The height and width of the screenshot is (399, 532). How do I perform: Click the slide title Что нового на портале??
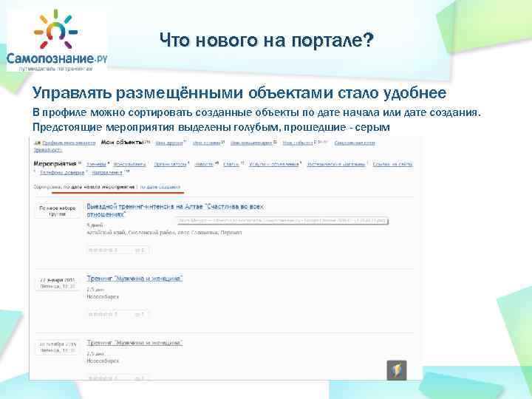click(266, 40)
